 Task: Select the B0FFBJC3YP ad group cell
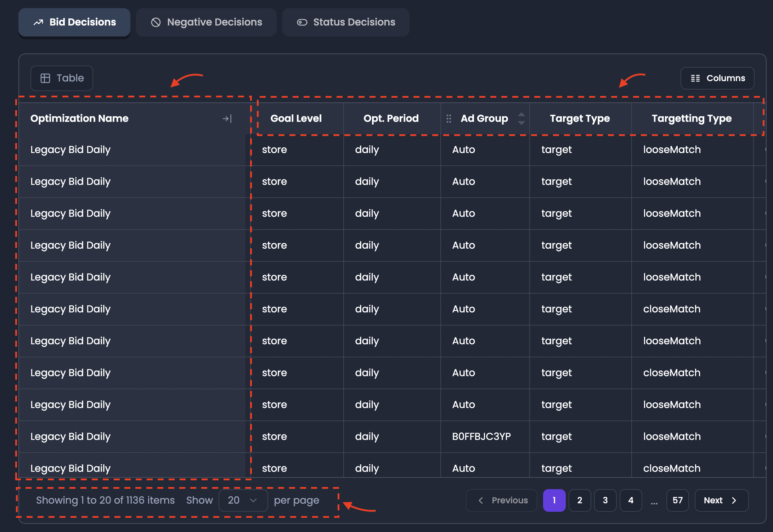pyautogui.click(x=485, y=437)
